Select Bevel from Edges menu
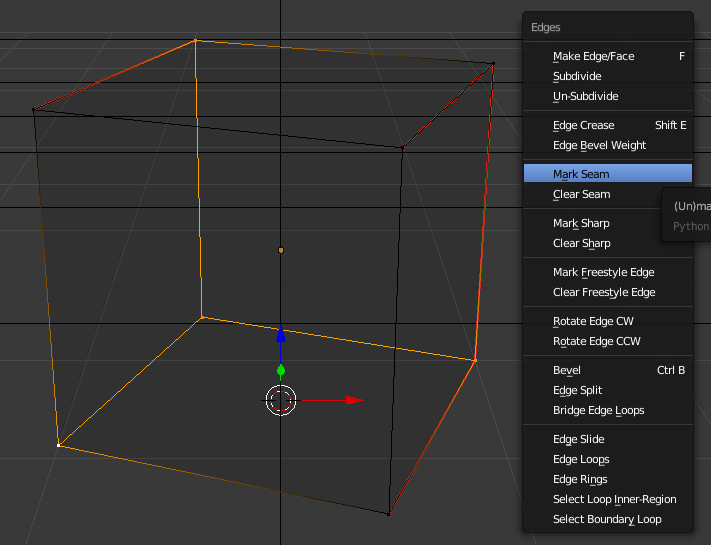 (x=608, y=370)
